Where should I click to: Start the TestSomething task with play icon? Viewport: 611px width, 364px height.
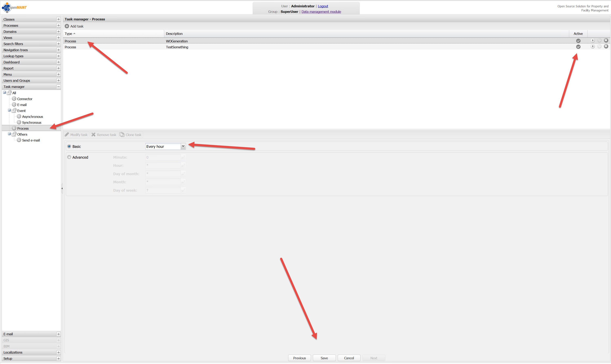pyautogui.click(x=593, y=46)
